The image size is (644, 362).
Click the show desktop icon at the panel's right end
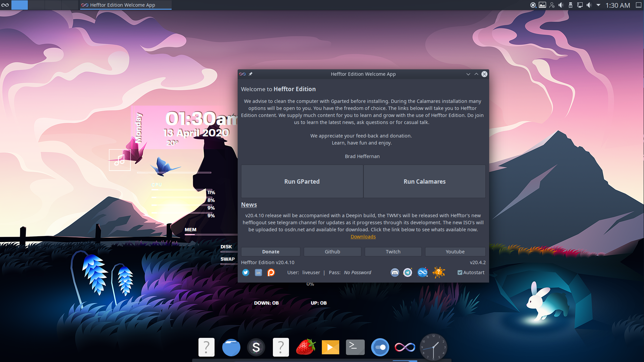coord(639,5)
